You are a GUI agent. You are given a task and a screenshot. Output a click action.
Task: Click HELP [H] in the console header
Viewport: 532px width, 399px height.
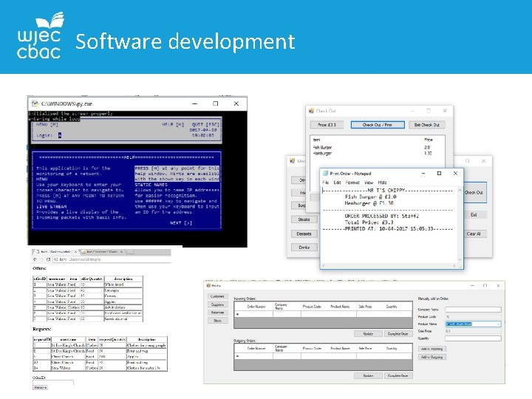[173, 125]
